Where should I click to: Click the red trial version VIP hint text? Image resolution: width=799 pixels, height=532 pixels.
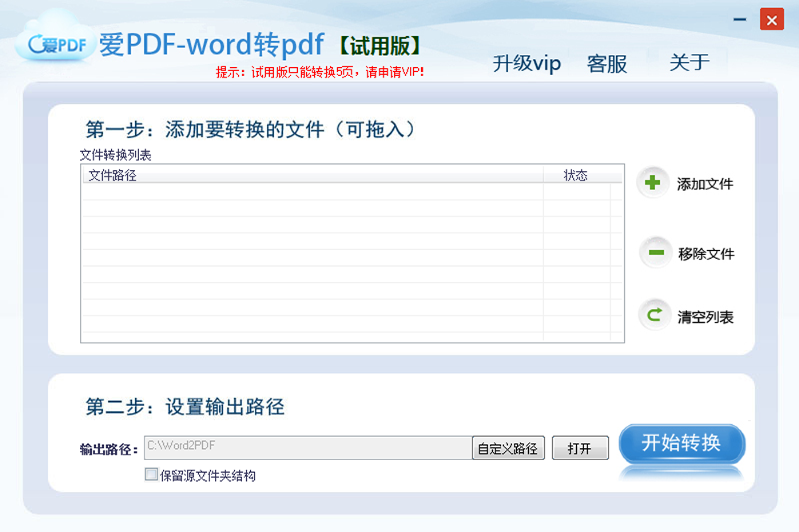pos(320,72)
